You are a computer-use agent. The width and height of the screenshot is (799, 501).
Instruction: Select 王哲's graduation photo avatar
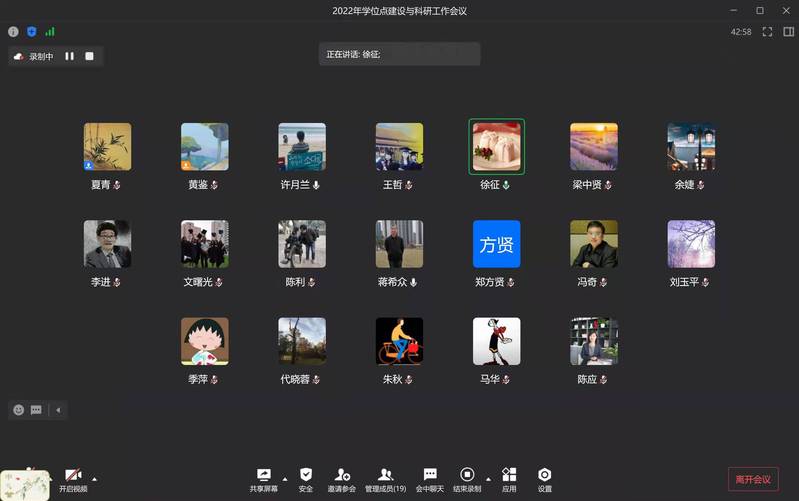click(x=400, y=147)
